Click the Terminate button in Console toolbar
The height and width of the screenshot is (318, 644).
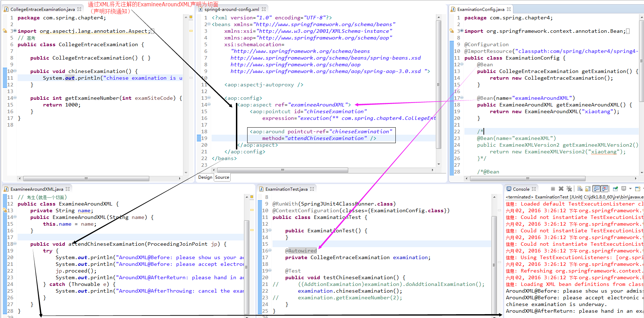(x=553, y=189)
